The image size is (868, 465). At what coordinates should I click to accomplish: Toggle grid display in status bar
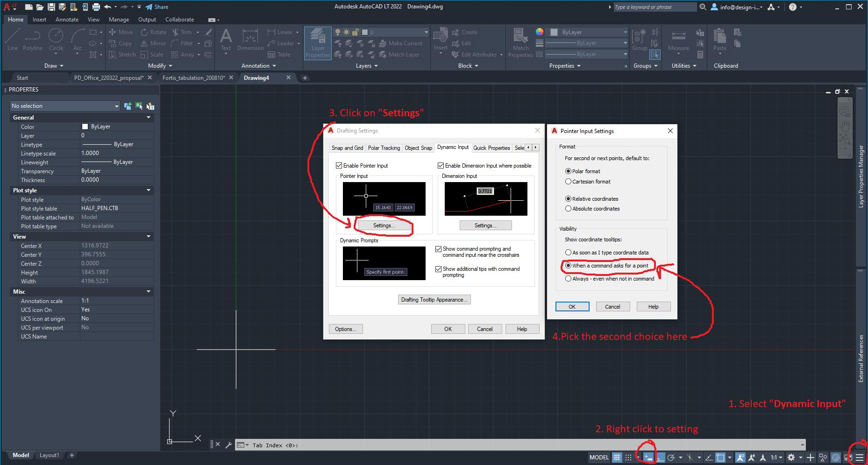point(617,458)
